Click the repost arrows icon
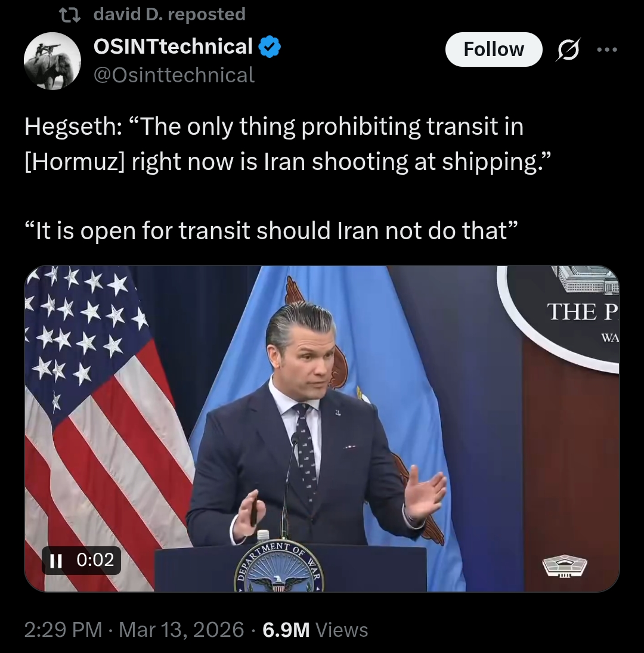644x653 pixels. (70, 16)
